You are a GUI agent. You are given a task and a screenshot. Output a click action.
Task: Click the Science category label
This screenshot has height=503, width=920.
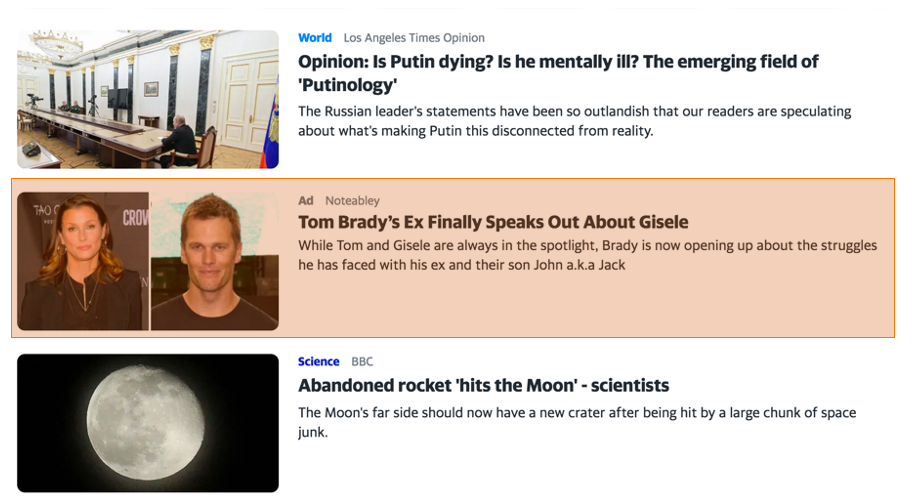coord(319,362)
